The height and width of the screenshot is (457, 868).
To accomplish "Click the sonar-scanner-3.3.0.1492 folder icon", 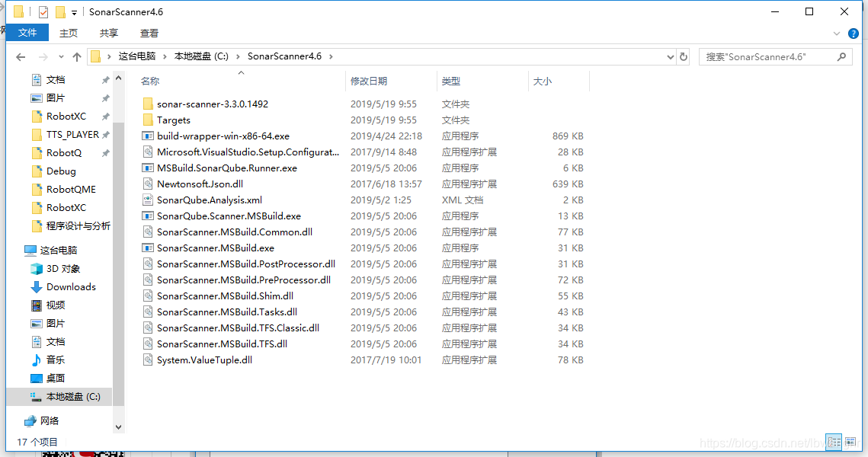I will pyautogui.click(x=148, y=104).
